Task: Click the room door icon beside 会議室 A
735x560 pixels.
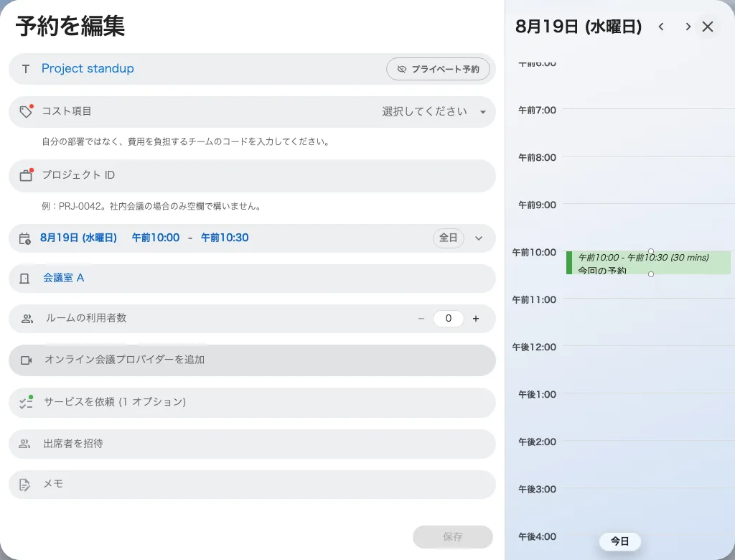Action: pos(24,279)
